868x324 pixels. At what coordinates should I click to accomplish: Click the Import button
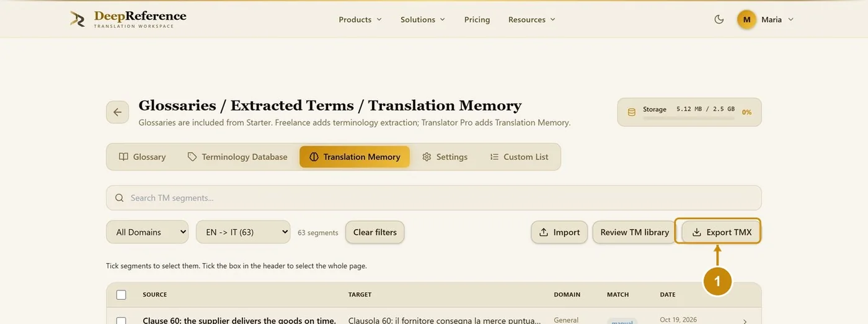559,232
